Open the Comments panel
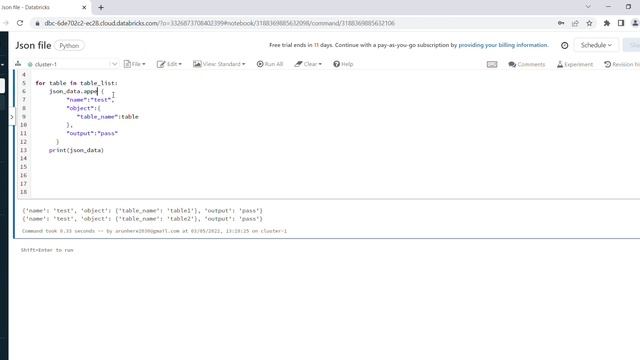Viewport: 640px width, 360px height. (x=527, y=64)
